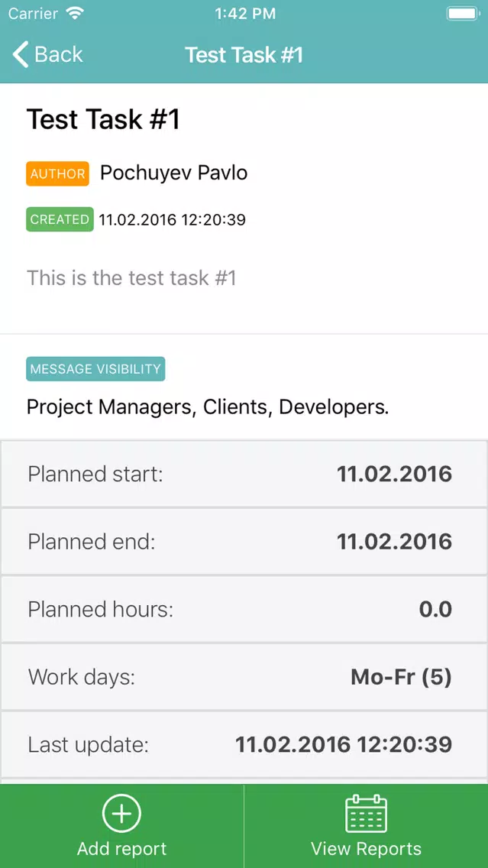This screenshot has height=868, width=488.
Task: Select the Planned start row
Action: pos(244,474)
